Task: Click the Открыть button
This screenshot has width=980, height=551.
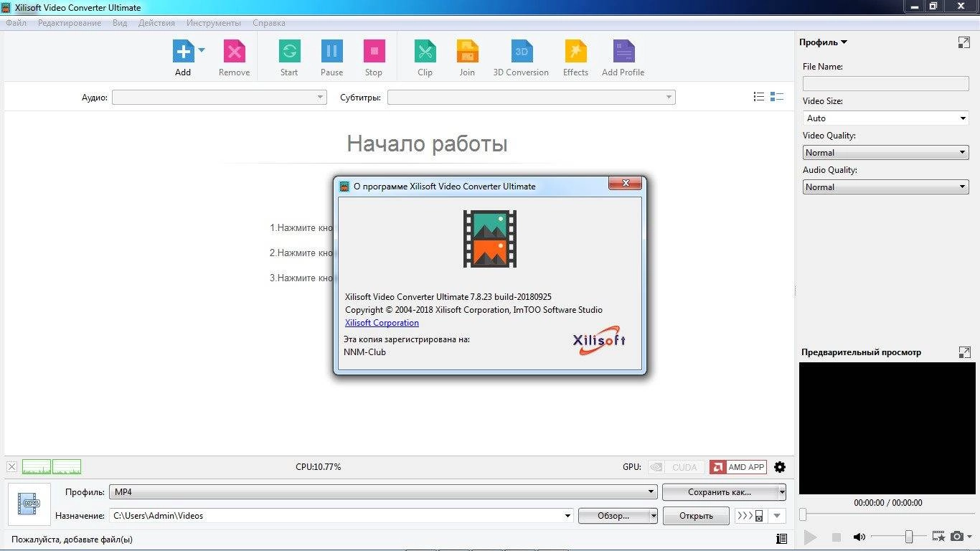Action: [x=696, y=516]
